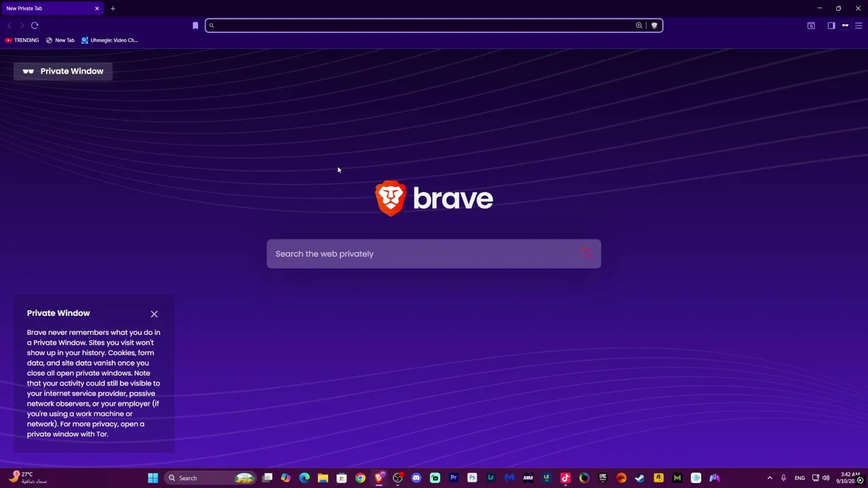Screen dimensions: 868x488
Task: Click the Brave icon on taskbar
Action: [x=379, y=478]
